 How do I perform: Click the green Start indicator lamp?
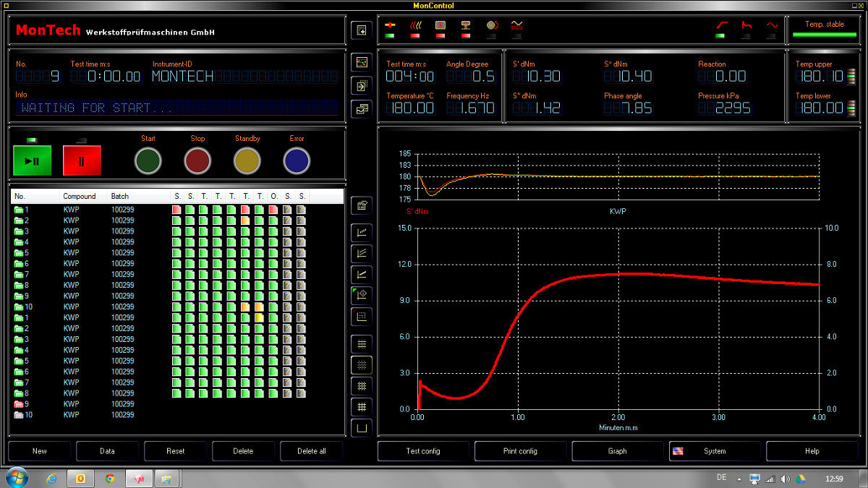(148, 160)
